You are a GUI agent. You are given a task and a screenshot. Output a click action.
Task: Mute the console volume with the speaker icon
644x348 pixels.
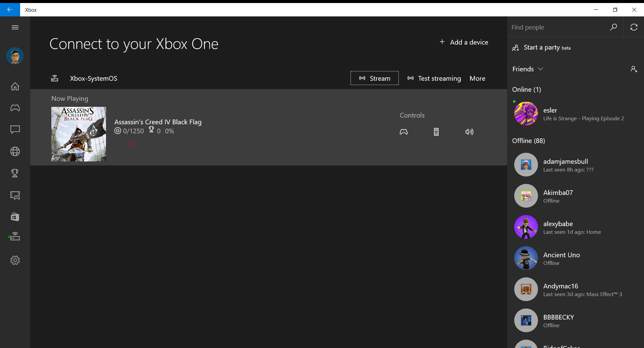[x=469, y=132]
